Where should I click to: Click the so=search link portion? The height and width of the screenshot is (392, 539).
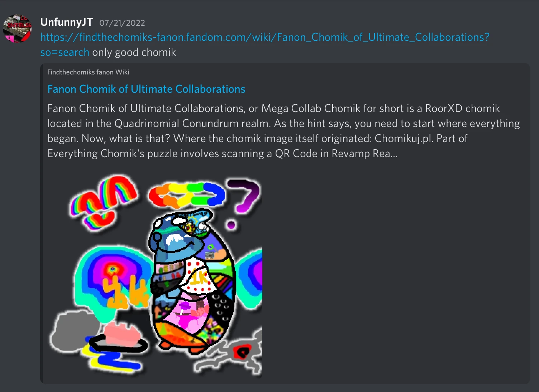click(x=65, y=52)
